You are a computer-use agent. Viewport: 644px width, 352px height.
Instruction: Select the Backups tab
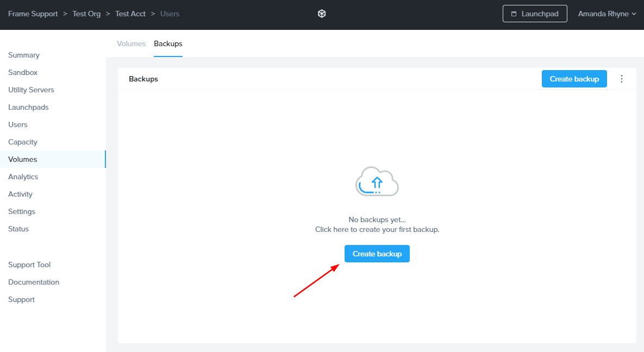[x=168, y=43]
